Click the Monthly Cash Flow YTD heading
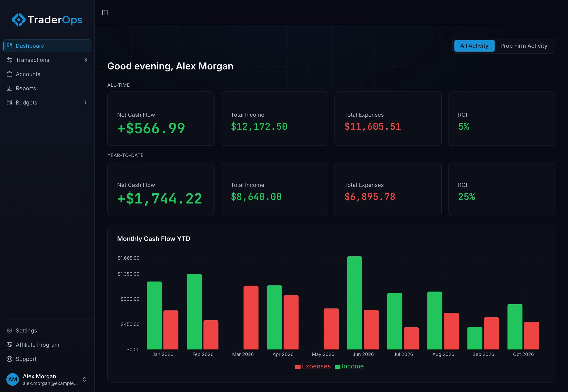The width and height of the screenshot is (568, 392). (x=154, y=239)
